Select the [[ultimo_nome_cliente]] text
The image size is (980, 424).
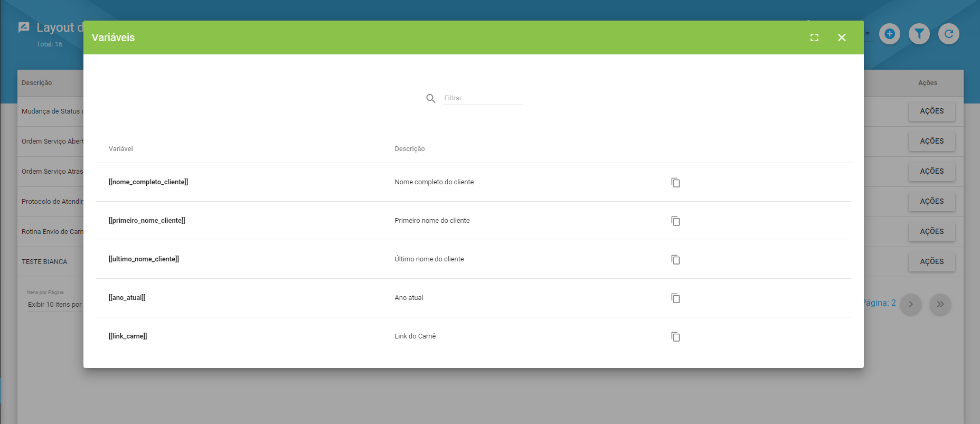tap(144, 259)
